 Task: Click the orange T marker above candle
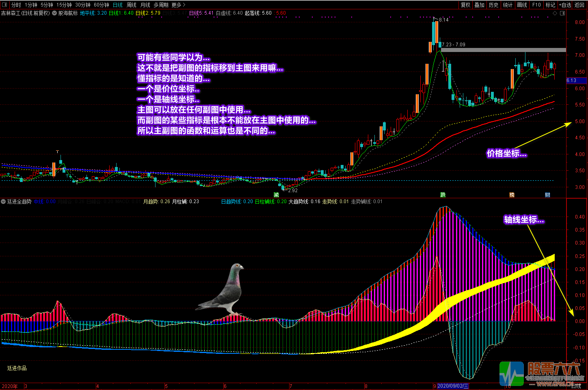(57, 152)
